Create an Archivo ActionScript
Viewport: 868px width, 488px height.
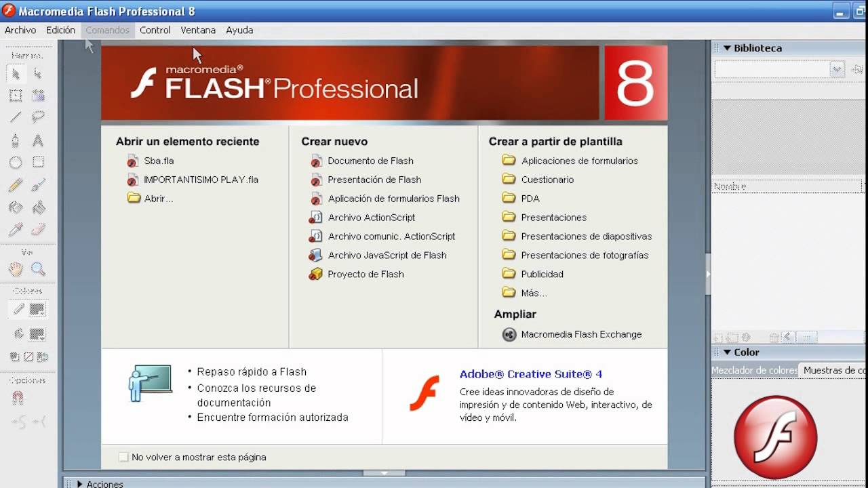371,218
